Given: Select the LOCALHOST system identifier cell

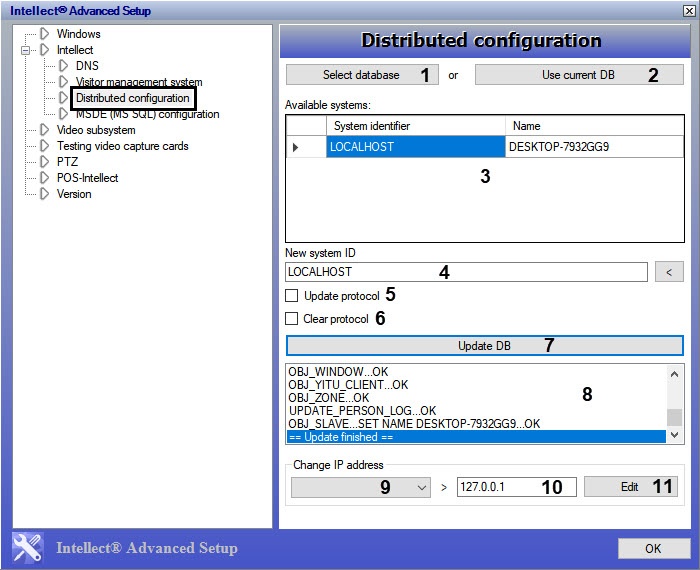Looking at the screenshot, I should (x=416, y=147).
